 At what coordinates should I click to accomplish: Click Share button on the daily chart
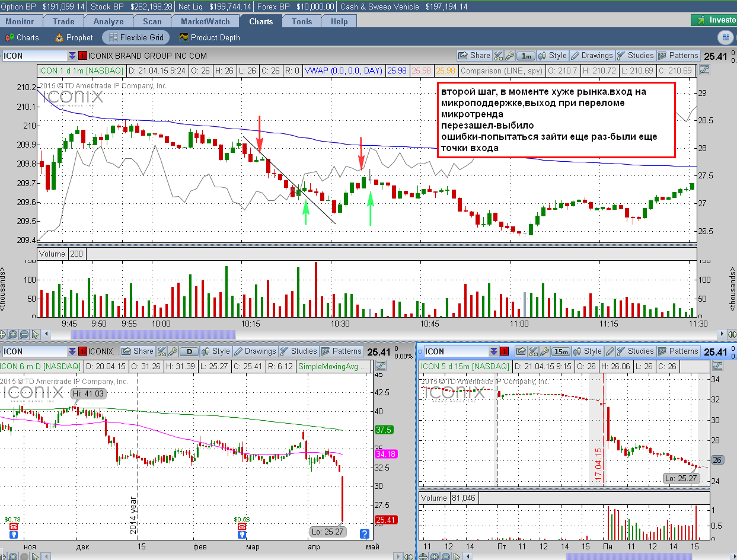click(138, 351)
